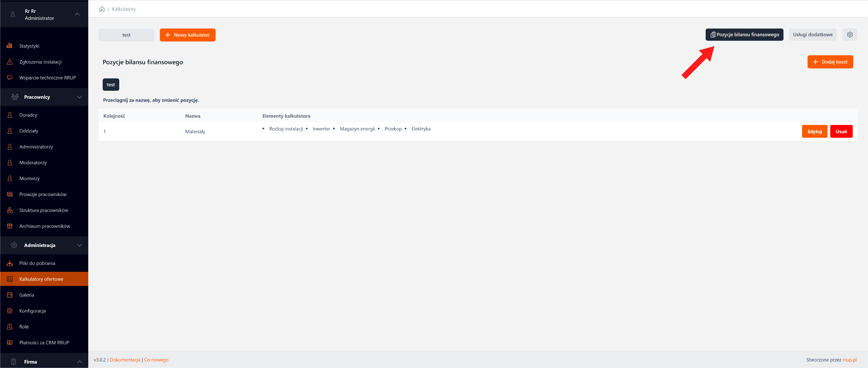Click the Dodaj koszt button
868x368 pixels.
pyautogui.click(x=830, y=62)
